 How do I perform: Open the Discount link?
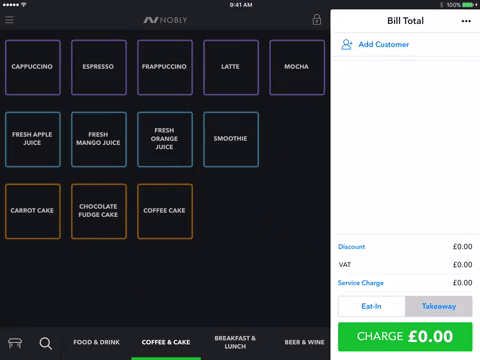(x=351, y=247)
